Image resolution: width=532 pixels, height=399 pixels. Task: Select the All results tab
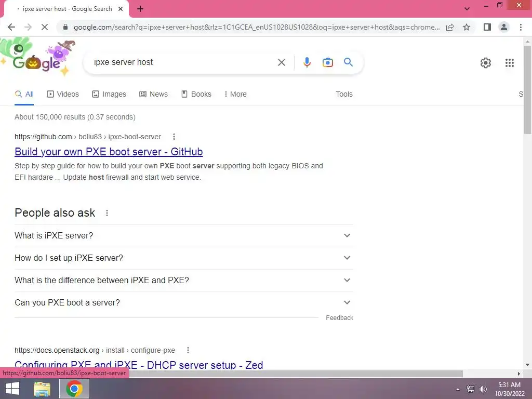[x=24, y=95]
